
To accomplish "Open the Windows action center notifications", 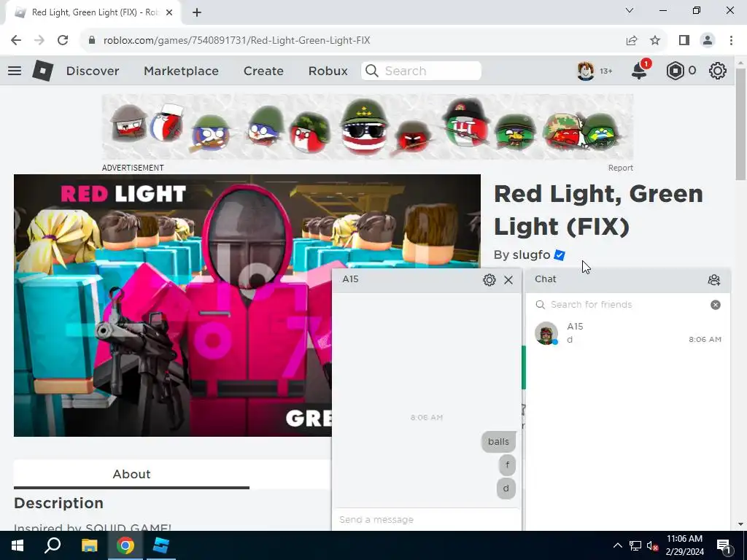I will click(724, 545).
